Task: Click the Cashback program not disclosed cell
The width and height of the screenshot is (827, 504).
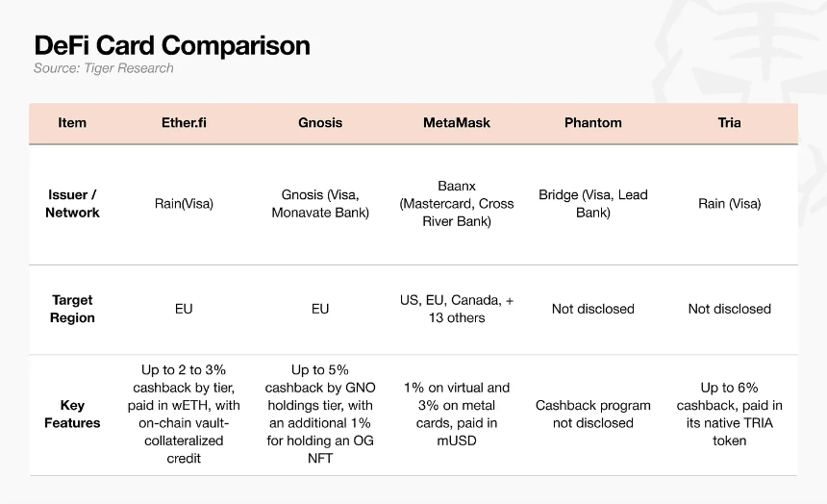Action: click(592, 414)
